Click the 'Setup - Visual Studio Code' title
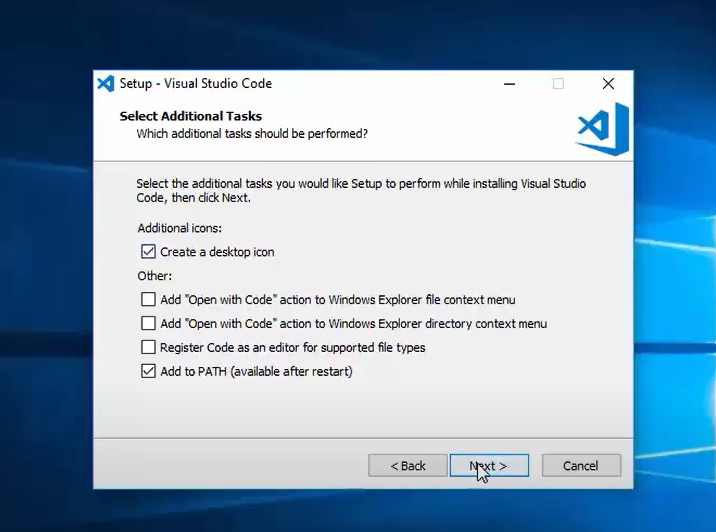Viewport: 716px width, 532px height. tap(196, 84)
